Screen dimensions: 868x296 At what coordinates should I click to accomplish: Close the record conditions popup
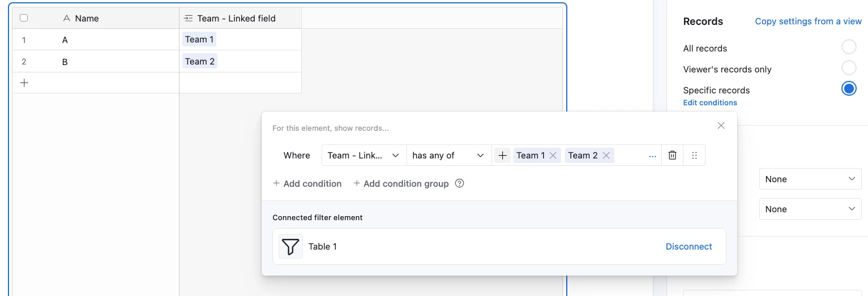[721, 126]
